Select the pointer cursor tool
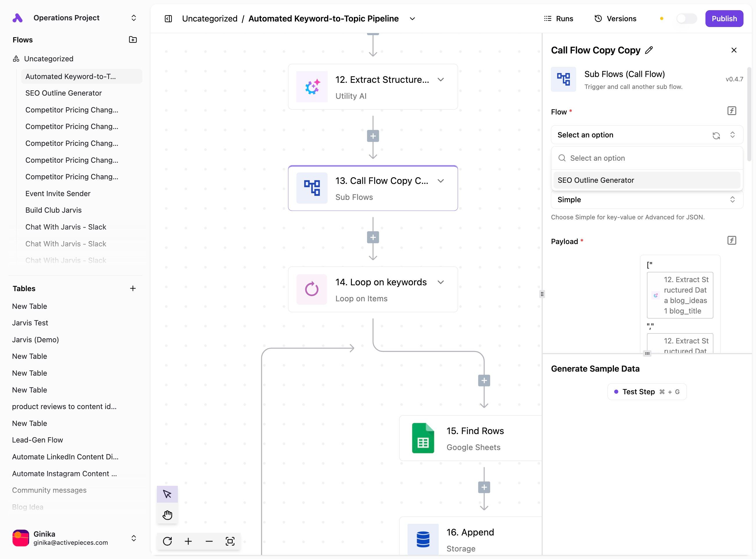This screenshot has width=756, height=559. coord(167,494)
